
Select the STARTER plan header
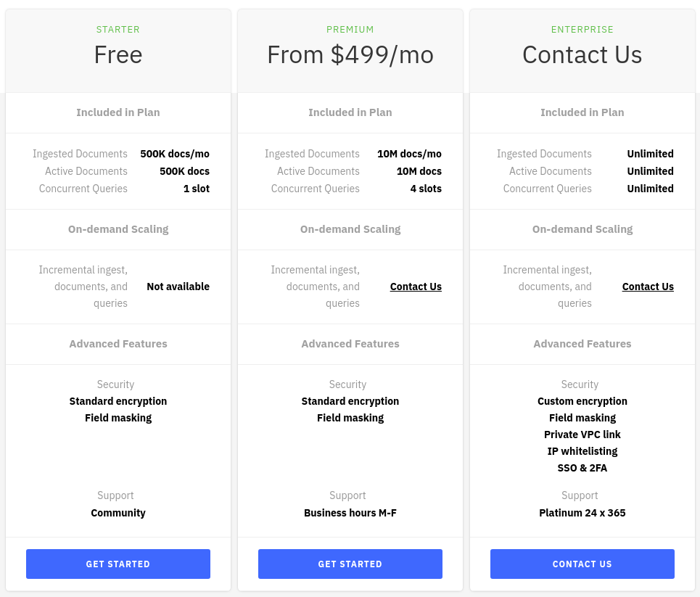(x=118, y=29)
